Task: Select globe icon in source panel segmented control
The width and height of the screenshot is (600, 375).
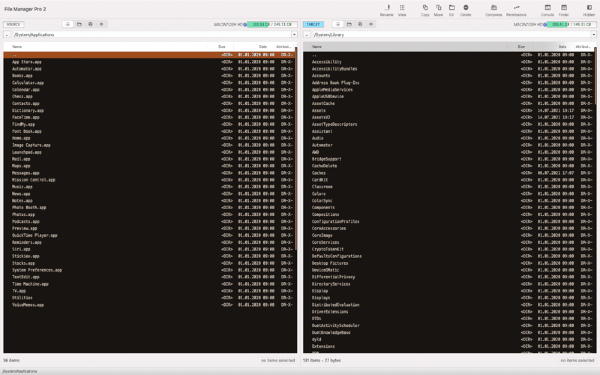Action: click(90, 24)
